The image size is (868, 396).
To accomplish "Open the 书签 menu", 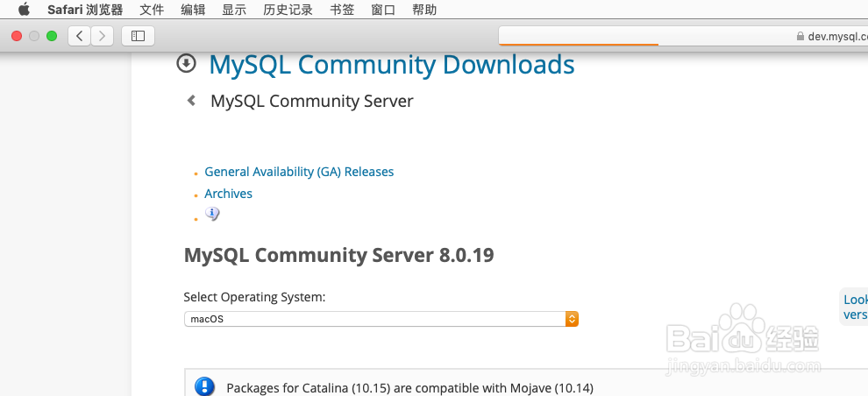I will pyautogui.click(x=342, y=10).
